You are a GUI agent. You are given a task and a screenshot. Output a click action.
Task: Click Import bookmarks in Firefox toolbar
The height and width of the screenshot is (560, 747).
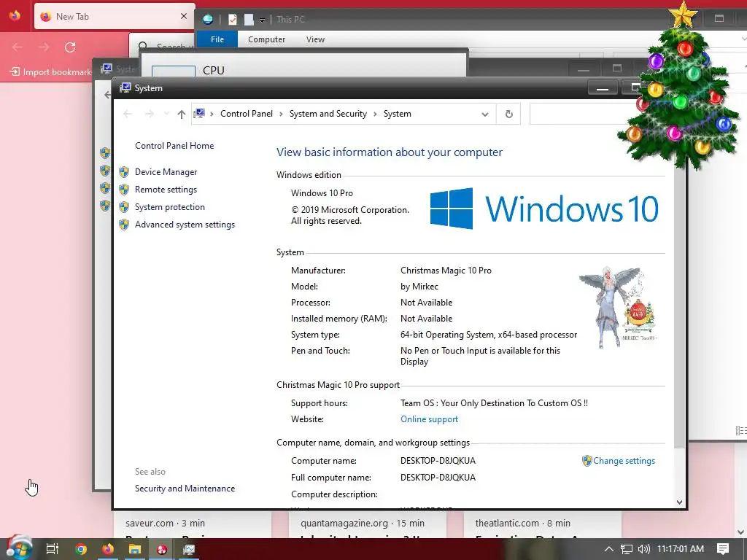tap(50, 72)
